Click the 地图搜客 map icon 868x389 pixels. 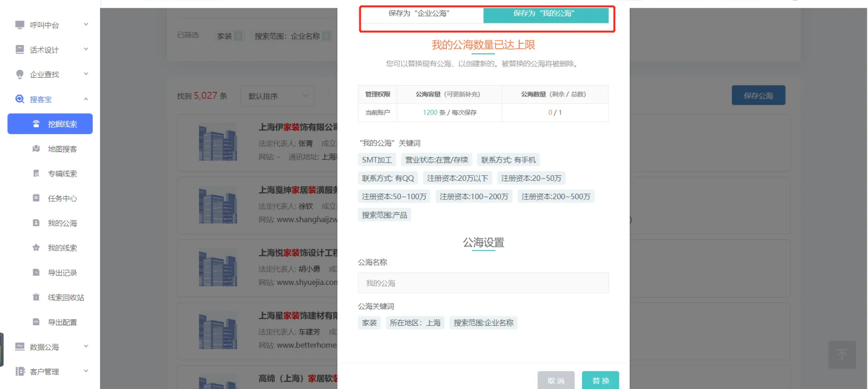coord(36,149)
